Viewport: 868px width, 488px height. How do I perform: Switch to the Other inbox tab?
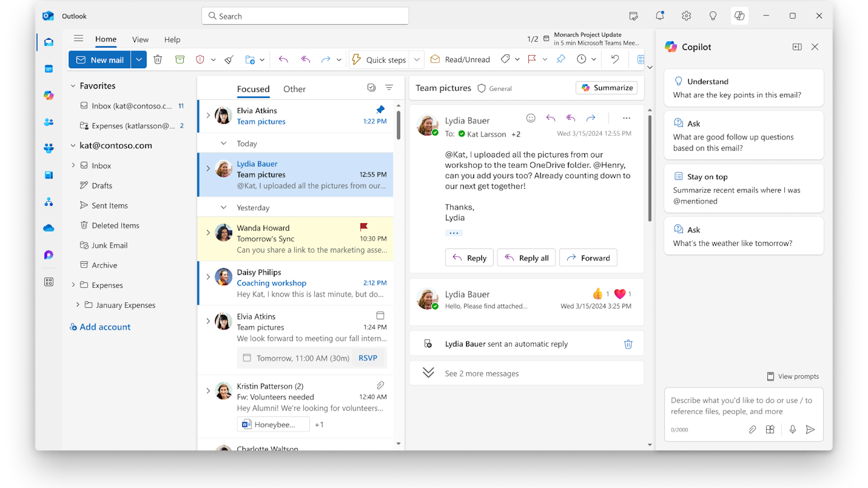click(x=294, y=88)
